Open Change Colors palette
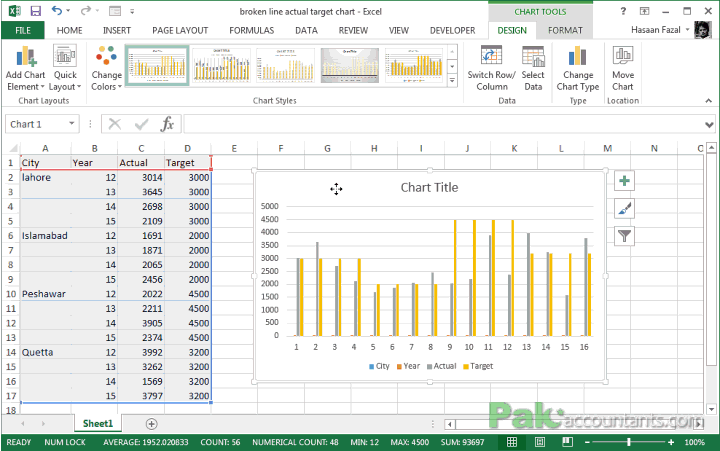Screen dimensions: 720x451 pos(106,68)
